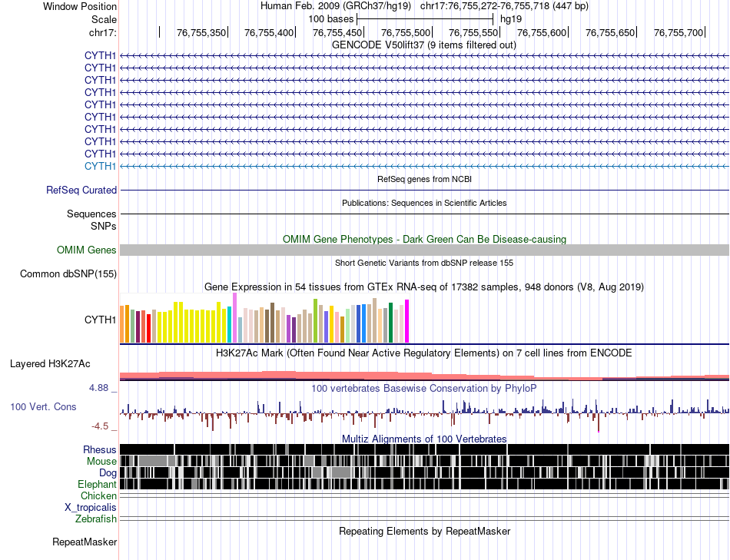Click the light-blue CYTH1 transcript label

click(x=100, y=166)
